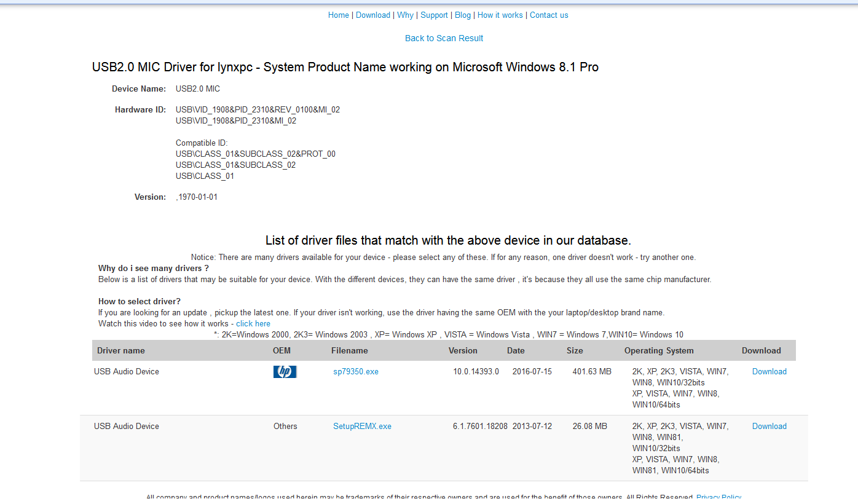
Task: Select compatible ID USB\CLASS_01&SUBCLASS_02
Action: pos(235,165)
